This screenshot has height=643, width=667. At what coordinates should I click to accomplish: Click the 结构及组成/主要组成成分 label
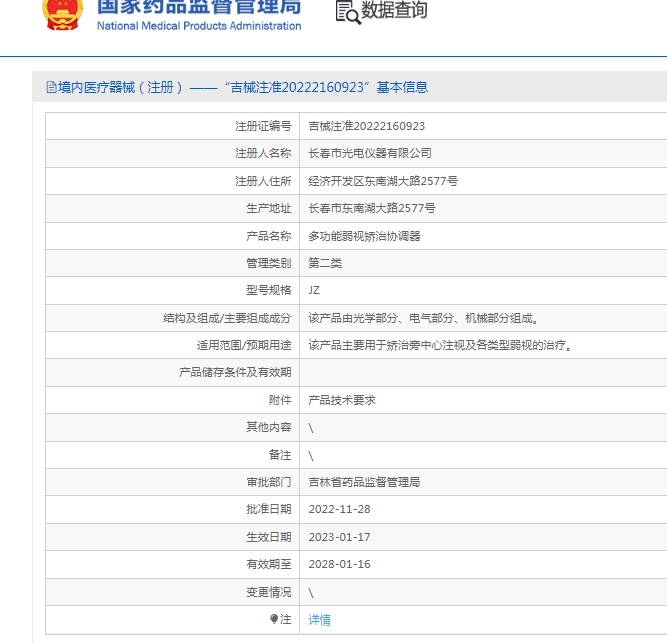227,318
